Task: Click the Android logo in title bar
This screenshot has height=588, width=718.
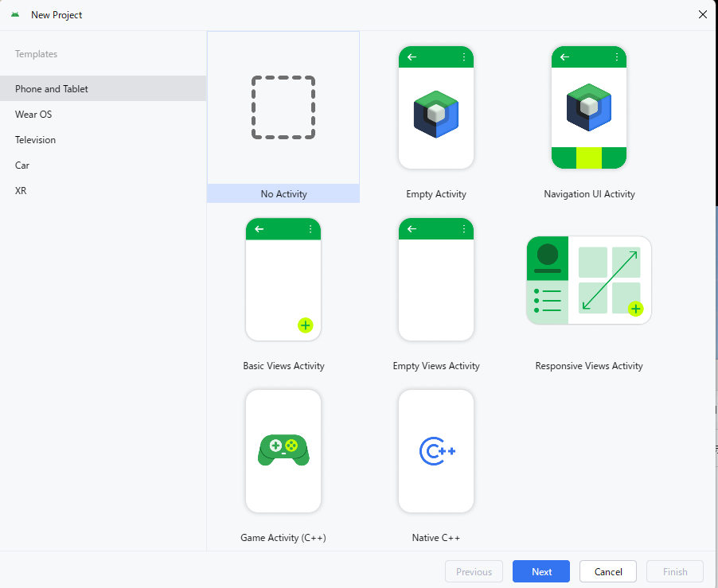Action: pyautogui.click(x=15, y=15)
